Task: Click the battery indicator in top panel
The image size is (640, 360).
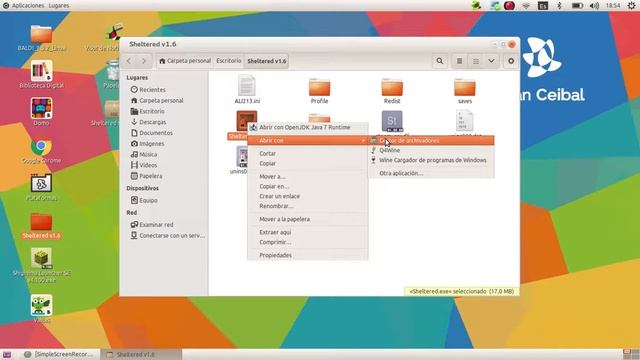Action: click(x=577, y=6)
